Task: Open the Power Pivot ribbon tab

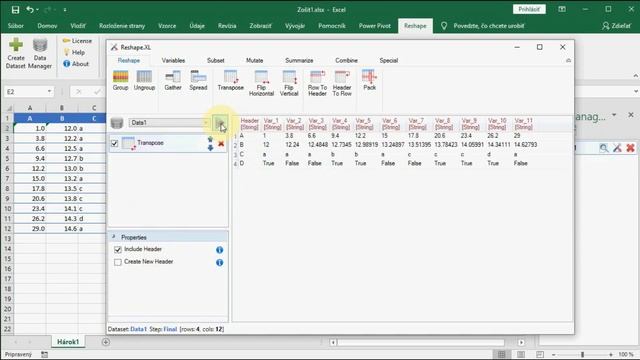Action: click(x=375, y=26)
